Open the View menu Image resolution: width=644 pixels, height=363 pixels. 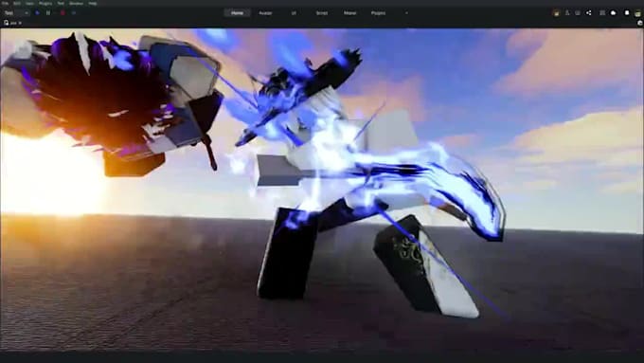(x=29, y=3)
